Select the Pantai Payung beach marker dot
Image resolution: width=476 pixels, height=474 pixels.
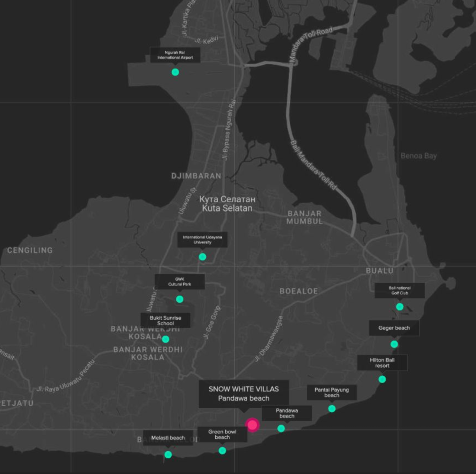(x=332, y=409)
